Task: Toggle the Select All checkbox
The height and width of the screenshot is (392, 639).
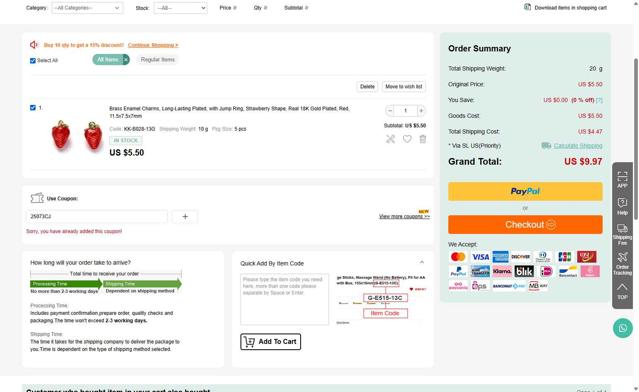Action: (33, 60)
